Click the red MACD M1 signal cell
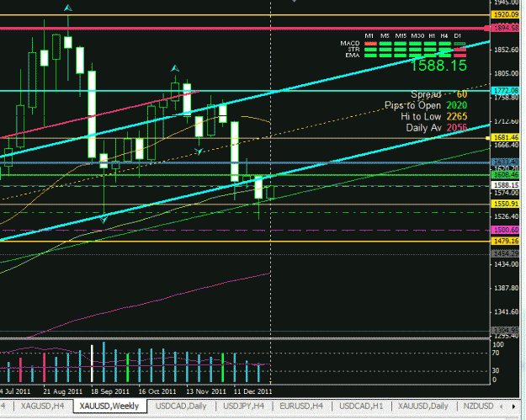This screenshot has width=526, height=420. [x=370, y=44]
